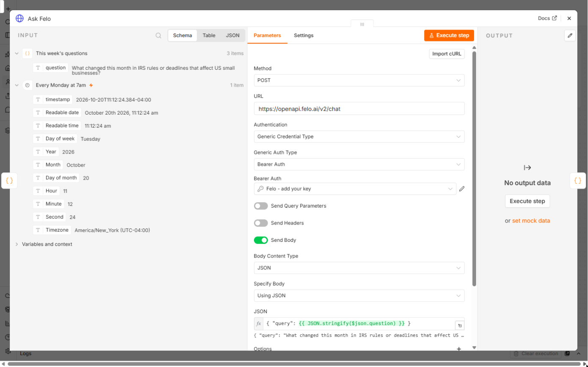Image resolution: width=588 pixels, height=367 pixels.
Task: Click the clock icon for Every Monday at 7am
Action: (27, 85)
